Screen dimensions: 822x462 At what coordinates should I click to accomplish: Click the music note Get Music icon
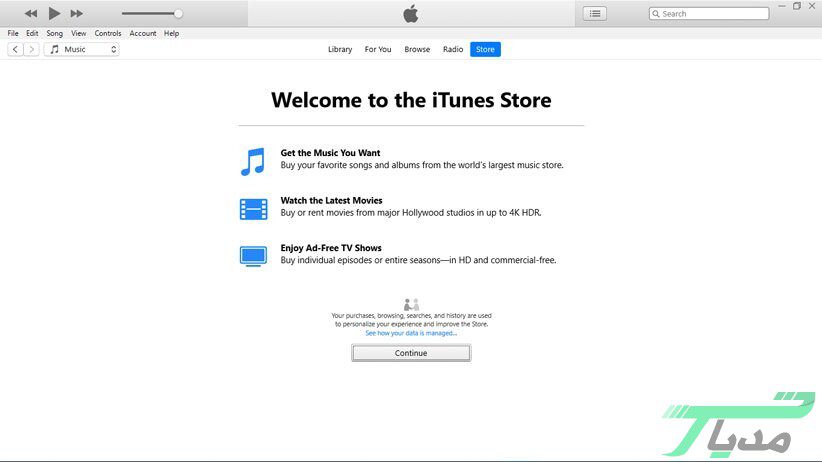tap(253, 161)
